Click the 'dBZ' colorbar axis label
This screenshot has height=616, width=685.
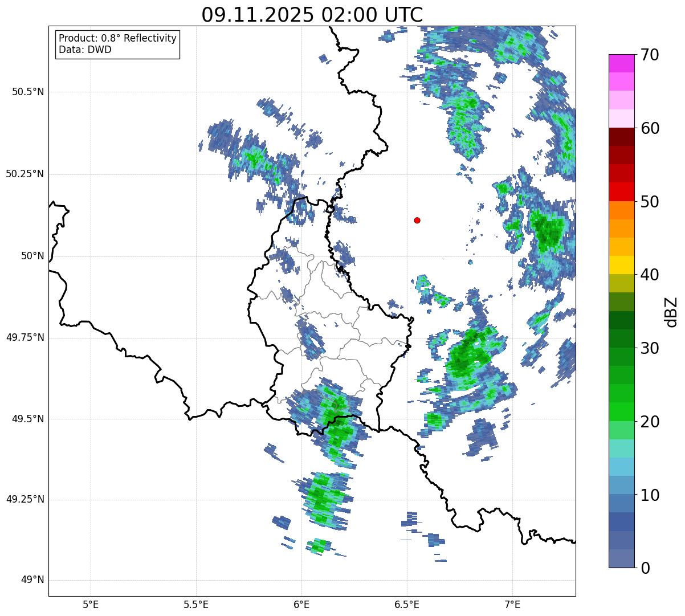671,311
